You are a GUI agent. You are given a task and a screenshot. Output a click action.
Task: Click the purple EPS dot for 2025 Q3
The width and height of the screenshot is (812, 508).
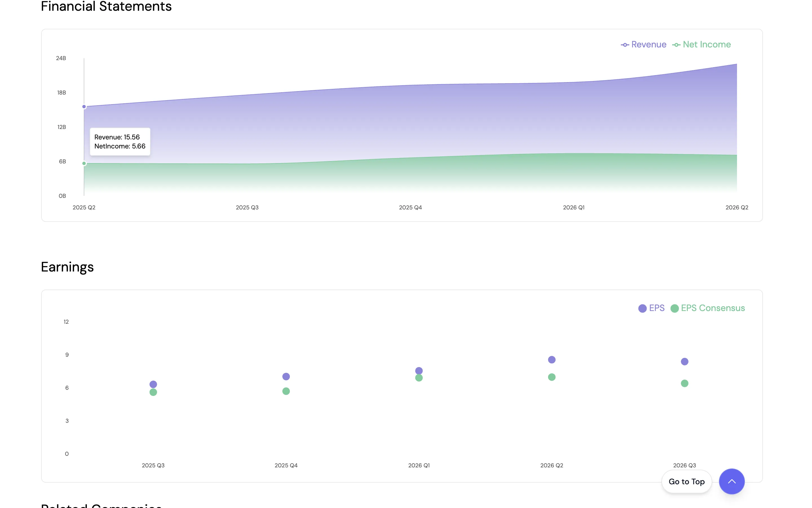pyautogui.click(x=153, y=384)
